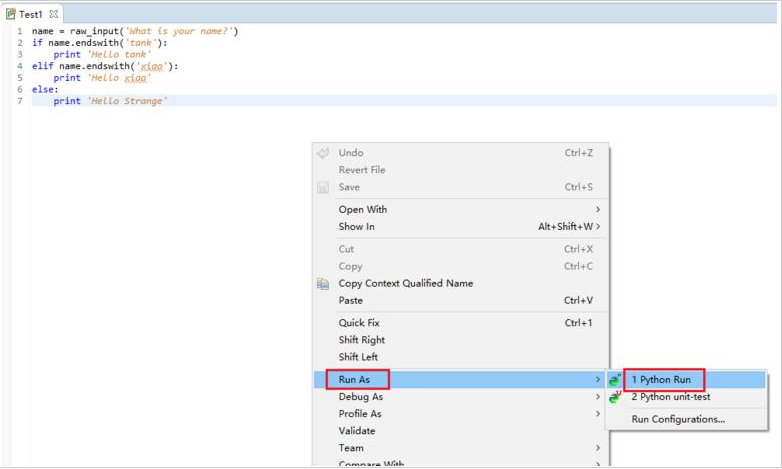Click the Python unit-test icon in the submenu
This screenshot has width=782, height=469.
[614, 397]
